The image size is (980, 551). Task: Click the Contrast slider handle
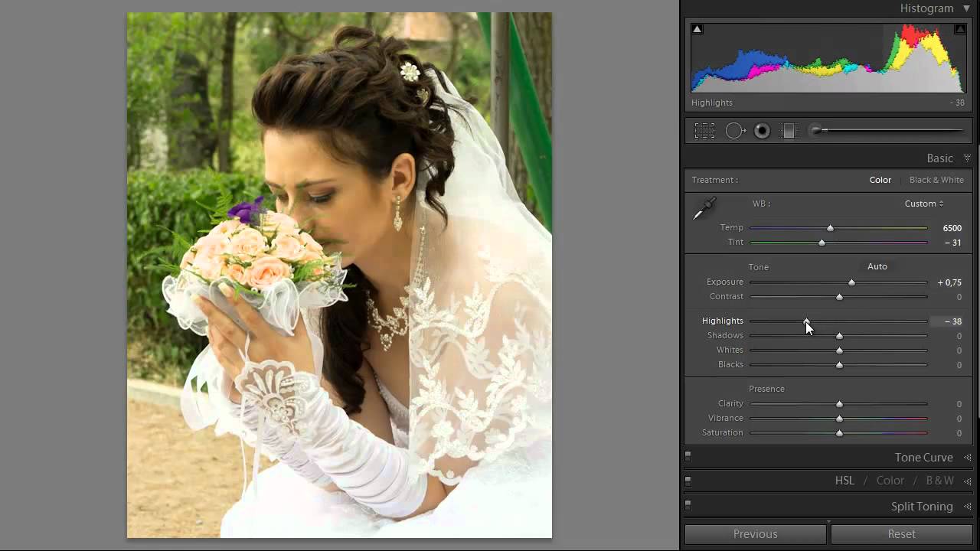pyautogui.click(x=839, y=297)
